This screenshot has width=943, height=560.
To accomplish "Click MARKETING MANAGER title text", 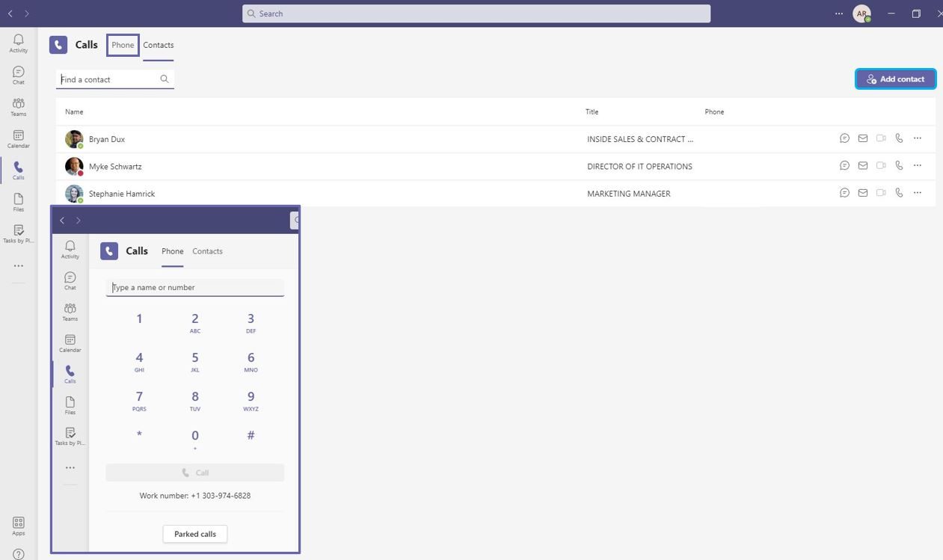I will point(629,194).
